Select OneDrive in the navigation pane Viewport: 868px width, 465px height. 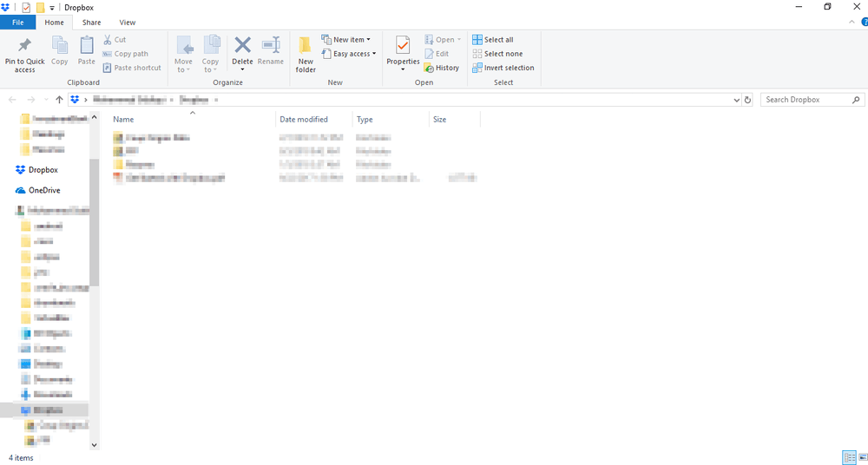pyautogui.click(x=38, y=190)
